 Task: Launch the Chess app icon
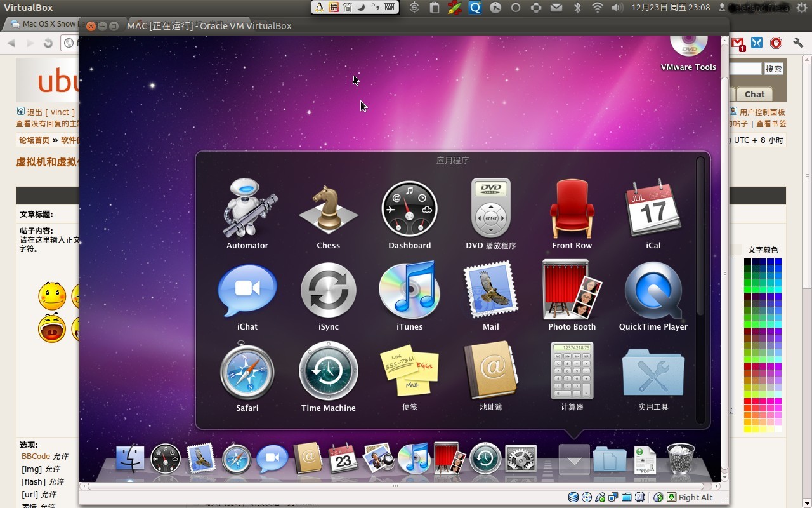pos(329,210)
